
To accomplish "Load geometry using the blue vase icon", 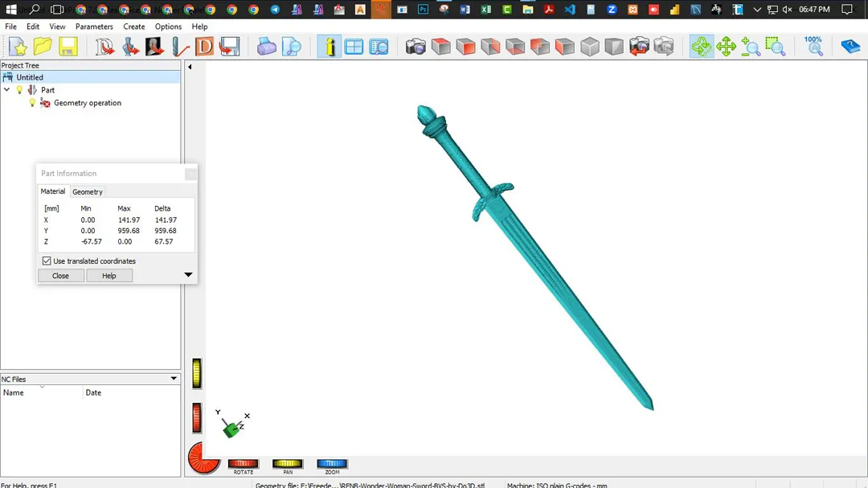I will [130, 47].
